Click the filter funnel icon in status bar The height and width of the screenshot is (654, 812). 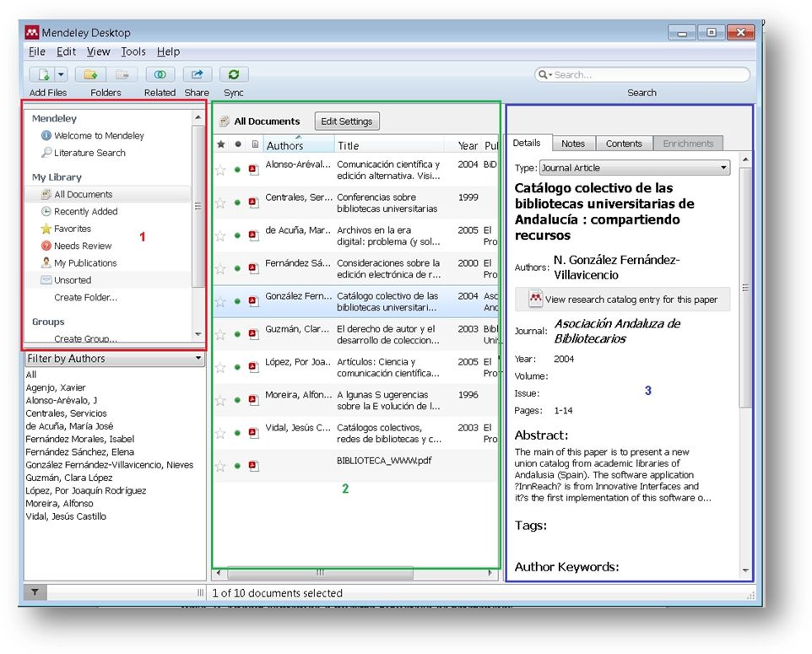[x=35, y=592]
